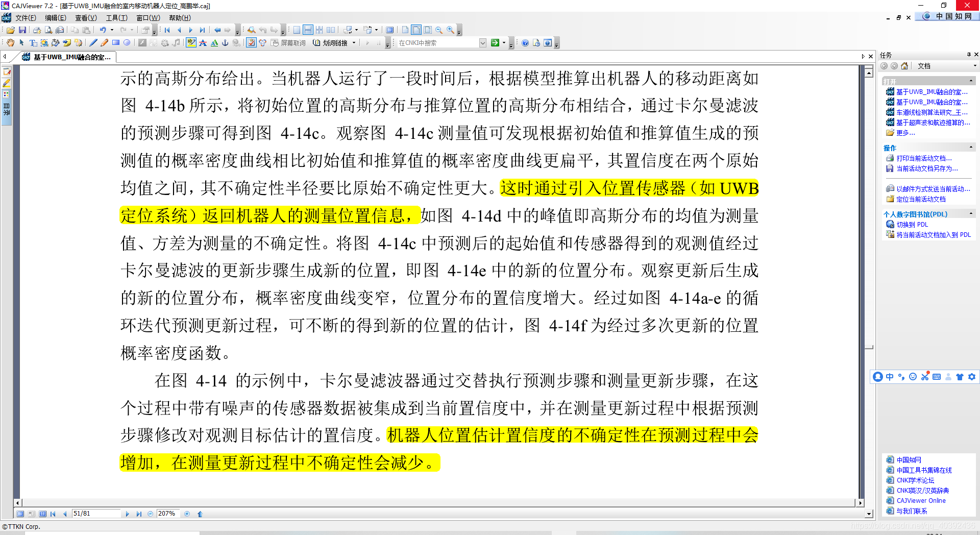
Task: Jump to last page using top toolbar icon
Action: pos(203,30)
